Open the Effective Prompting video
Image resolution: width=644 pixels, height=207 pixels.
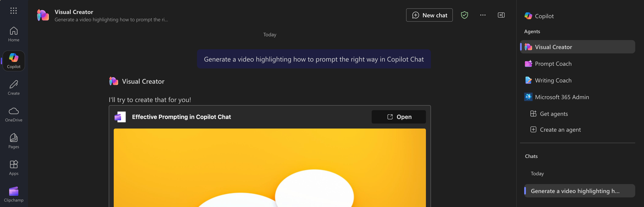click(399, 117)
